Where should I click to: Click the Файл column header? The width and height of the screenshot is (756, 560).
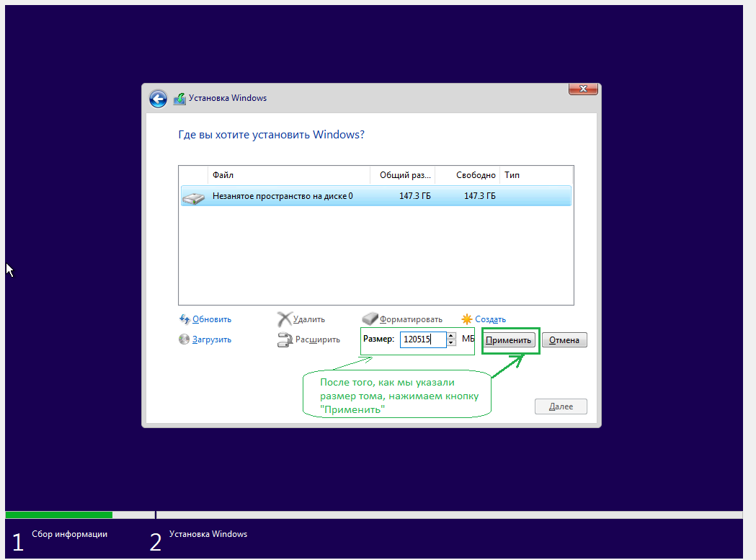click(288, 175)
